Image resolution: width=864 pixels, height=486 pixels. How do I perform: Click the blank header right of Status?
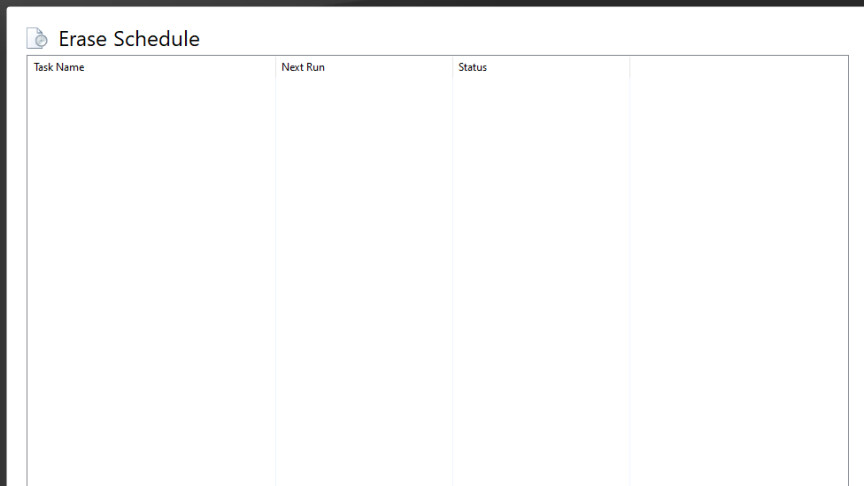point(738,68)
